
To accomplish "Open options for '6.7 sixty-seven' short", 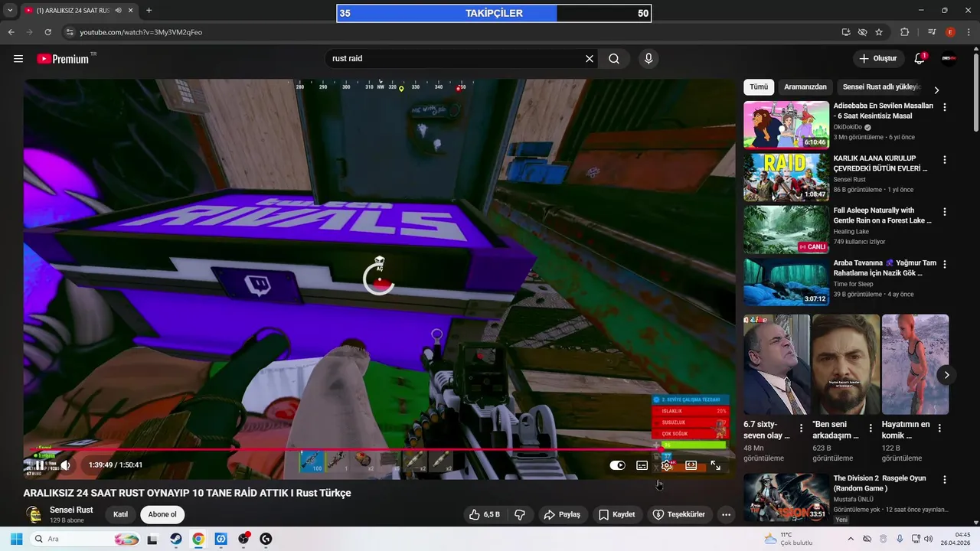I will tap(802, 428).
